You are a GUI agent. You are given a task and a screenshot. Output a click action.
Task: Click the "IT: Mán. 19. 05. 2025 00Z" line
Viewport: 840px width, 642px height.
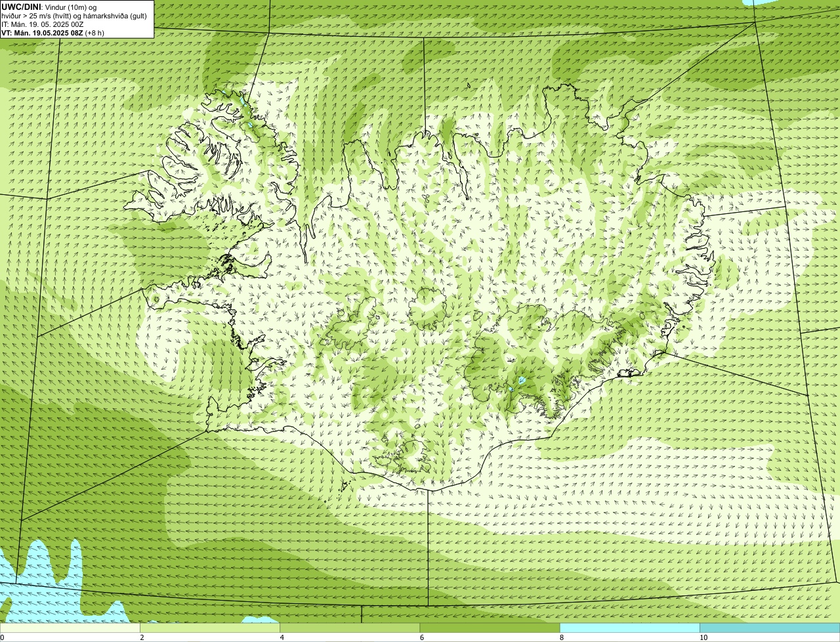tap(43, 24)
